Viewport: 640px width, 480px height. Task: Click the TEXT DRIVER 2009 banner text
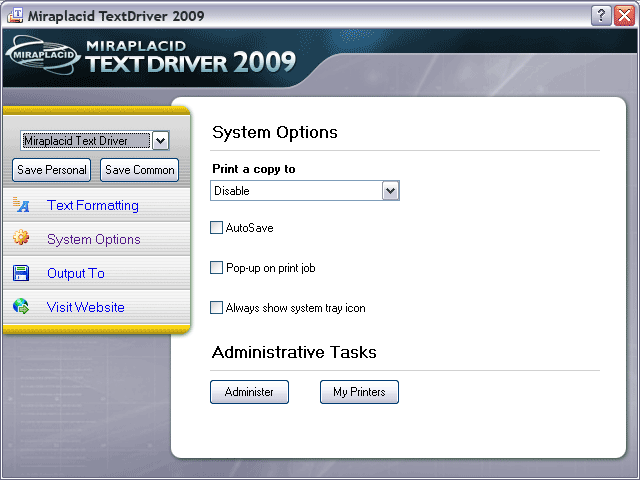191,62
